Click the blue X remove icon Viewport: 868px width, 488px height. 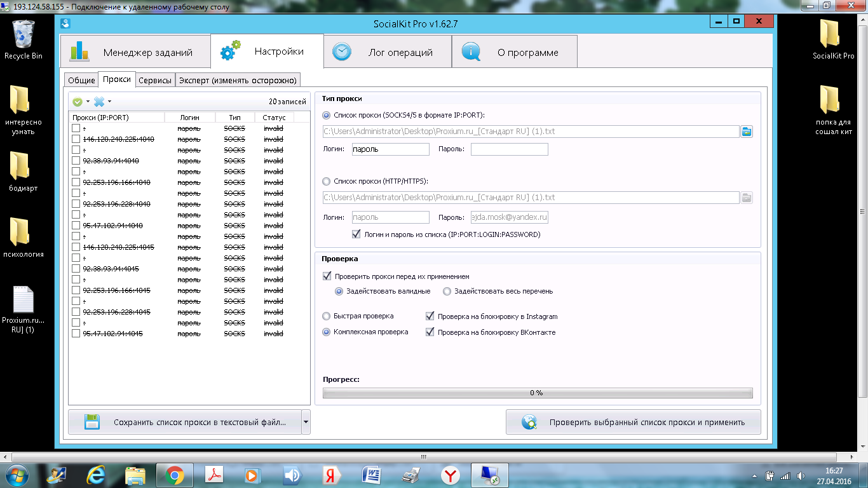click(99, 102)
